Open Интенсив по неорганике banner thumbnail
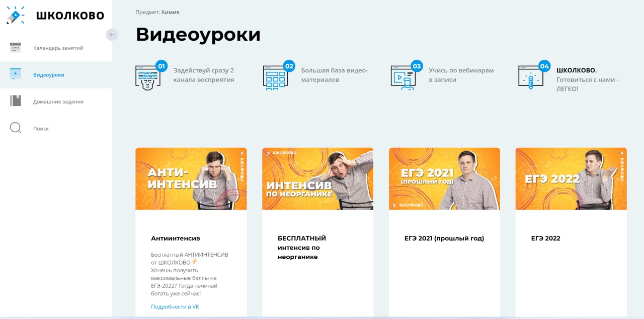The width and height of the screenshot is (644, 319). click(x=317, y=179)
